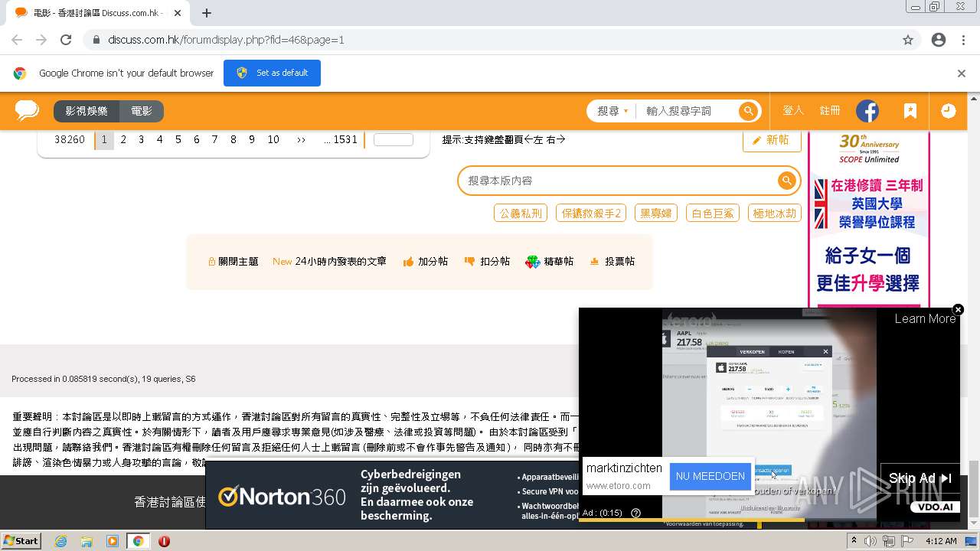Click Set as default button
The image size is (980, 551).
pyautogui.click(x=272, y=73)
